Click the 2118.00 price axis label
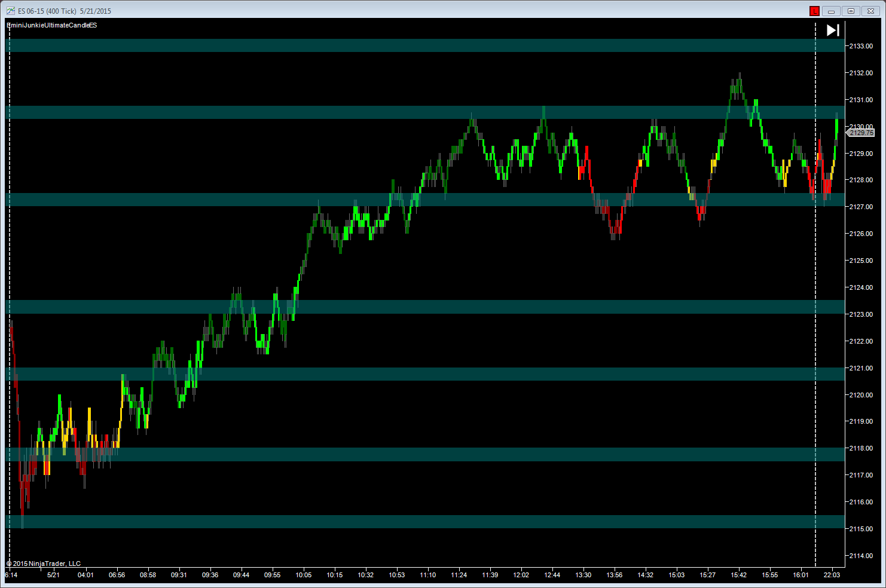 point(861,448)
